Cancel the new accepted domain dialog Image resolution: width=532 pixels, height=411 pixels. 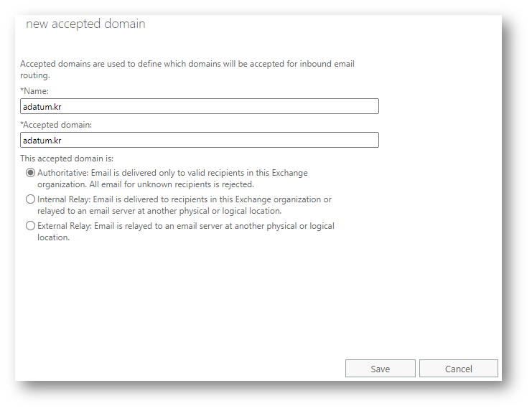459,368
